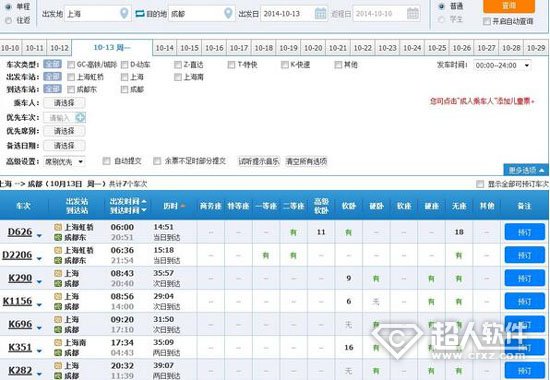Check D-type train filter
550x380 pixels.
tap(125, 65)
